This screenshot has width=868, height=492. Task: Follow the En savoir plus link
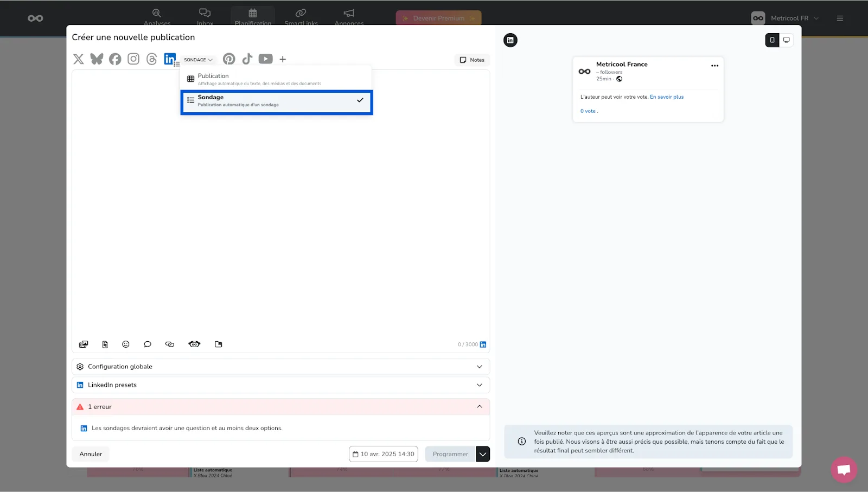point(667,97)
